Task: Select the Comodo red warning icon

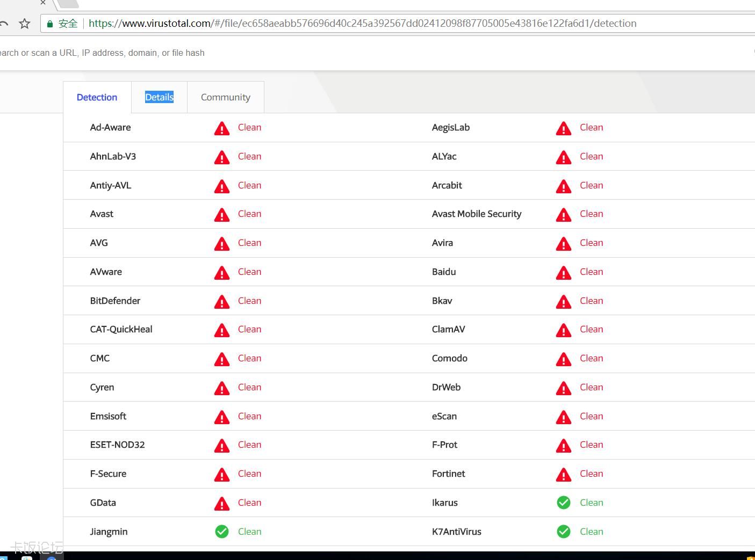Action: click(x=564, y=359)
